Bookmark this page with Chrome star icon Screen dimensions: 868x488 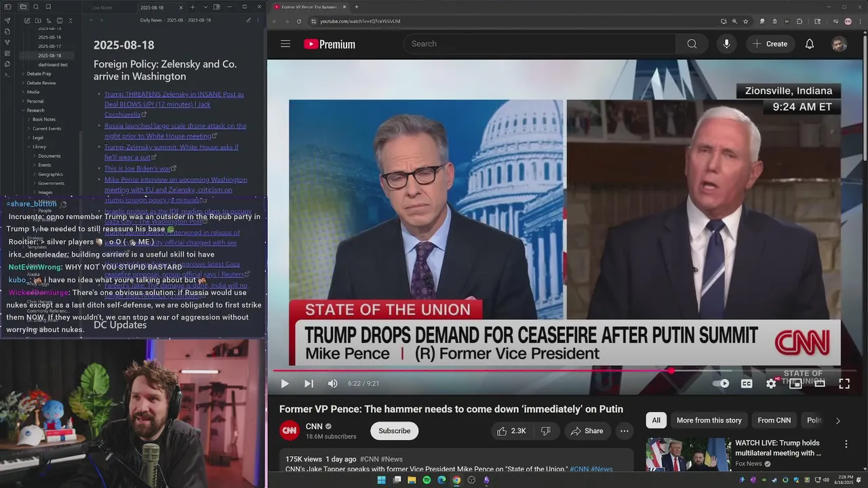point(746,21)
